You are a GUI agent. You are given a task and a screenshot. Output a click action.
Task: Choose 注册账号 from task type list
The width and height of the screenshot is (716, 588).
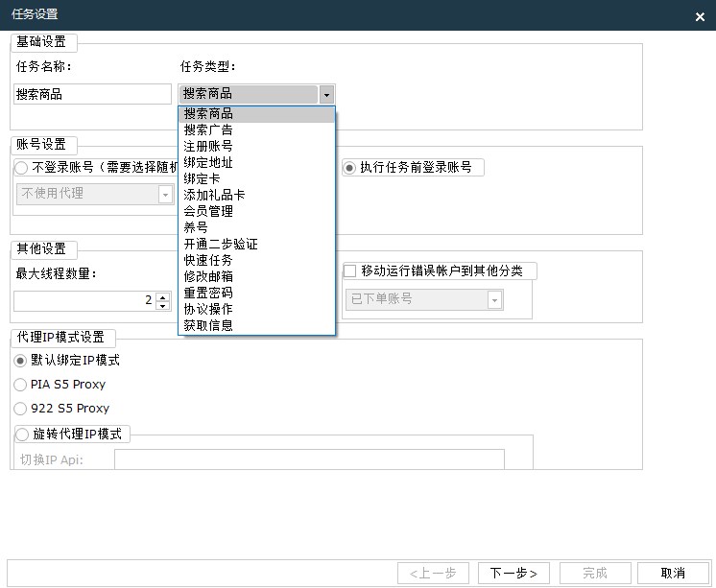pos(256,146)
